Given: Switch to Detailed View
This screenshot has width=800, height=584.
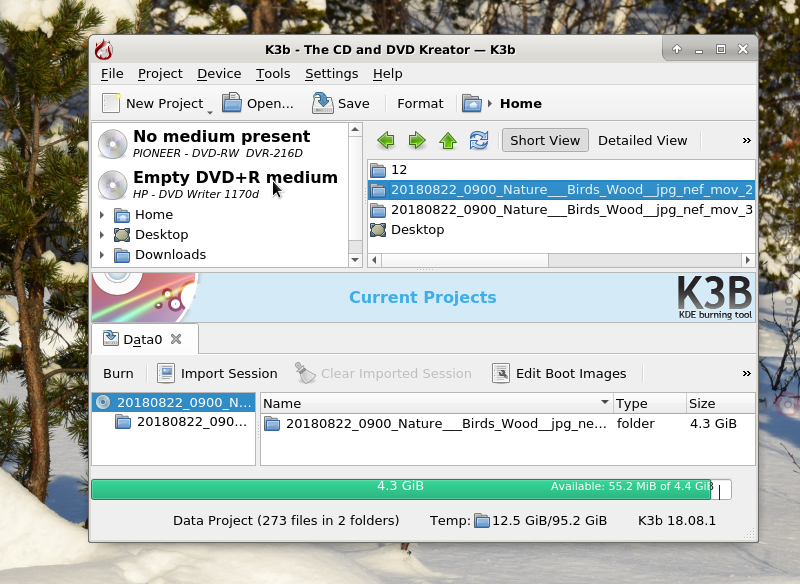Looking at the screenshot, I should (x=642, y=140).
